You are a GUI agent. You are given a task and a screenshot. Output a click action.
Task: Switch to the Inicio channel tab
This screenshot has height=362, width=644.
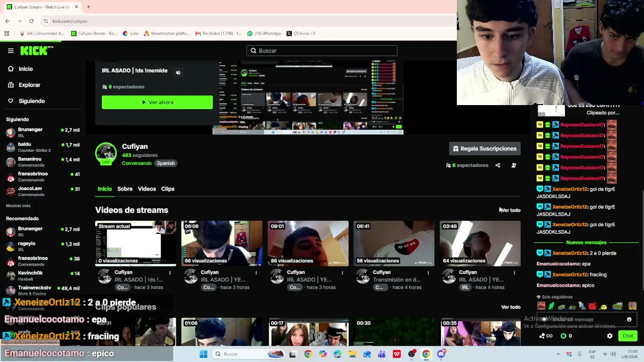click(105, 189)
